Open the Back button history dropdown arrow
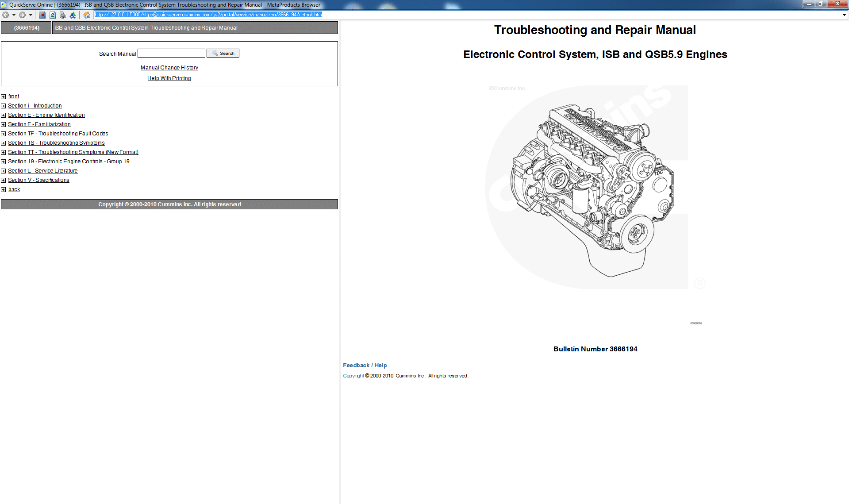The width and height of the screenshot is (849, 504). [14, 15]
